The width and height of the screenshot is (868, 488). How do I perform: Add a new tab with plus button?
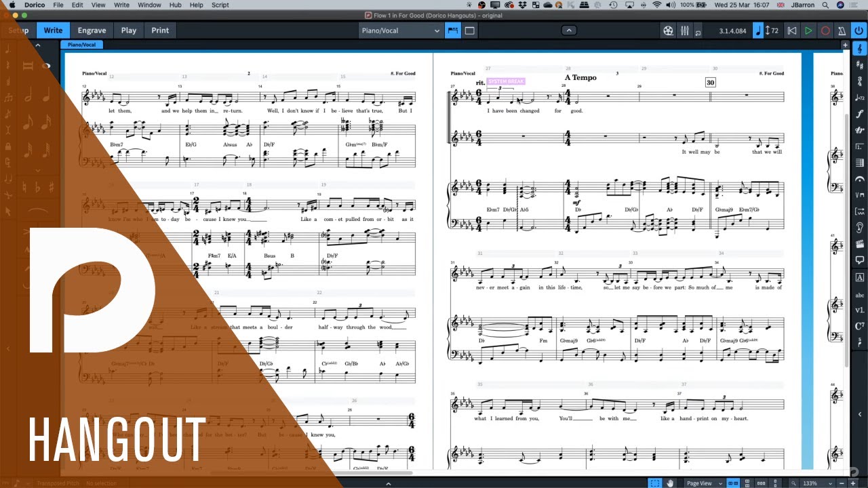pyautogui.click(x=845, y=45)
